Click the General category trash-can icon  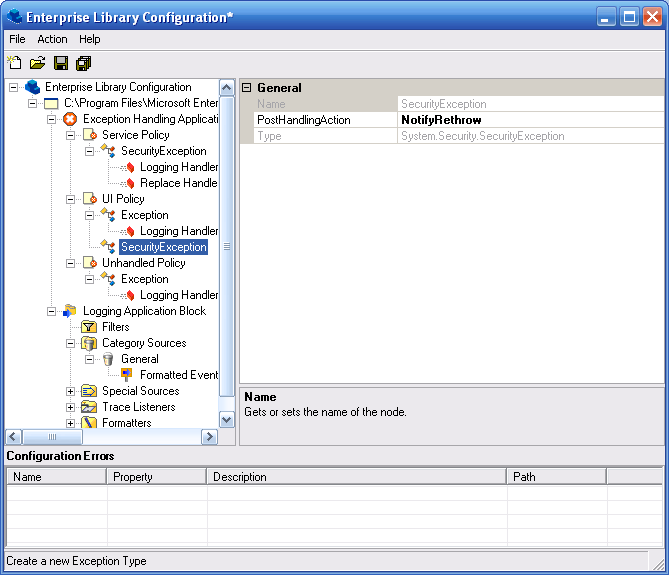tap(108, 359)
